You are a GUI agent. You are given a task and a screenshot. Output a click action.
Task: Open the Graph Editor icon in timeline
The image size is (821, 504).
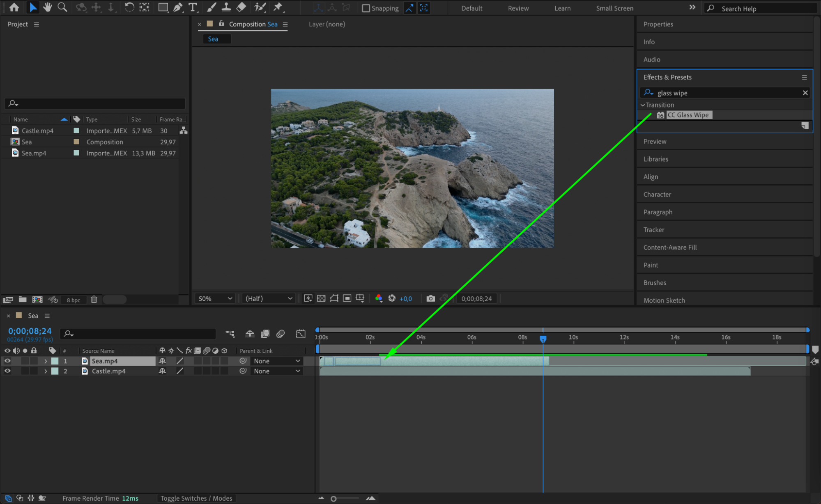click(x=301, y=334)
